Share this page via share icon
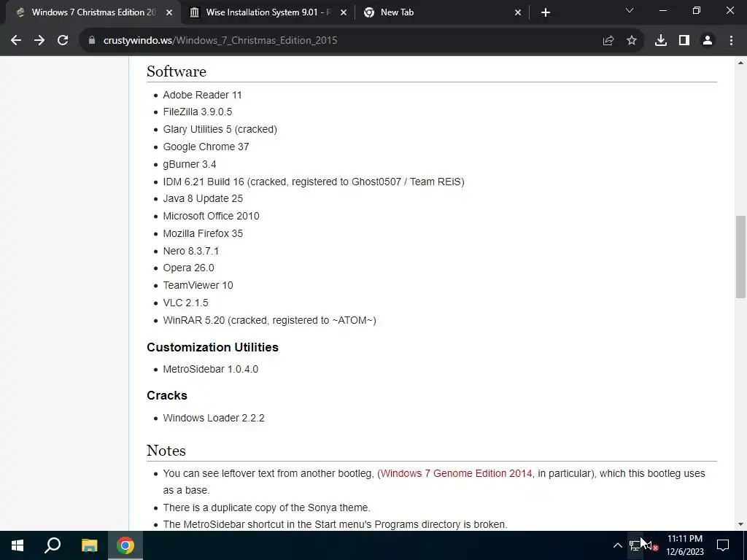This screenshot has height=560, width=747. (x=608, y=41)
